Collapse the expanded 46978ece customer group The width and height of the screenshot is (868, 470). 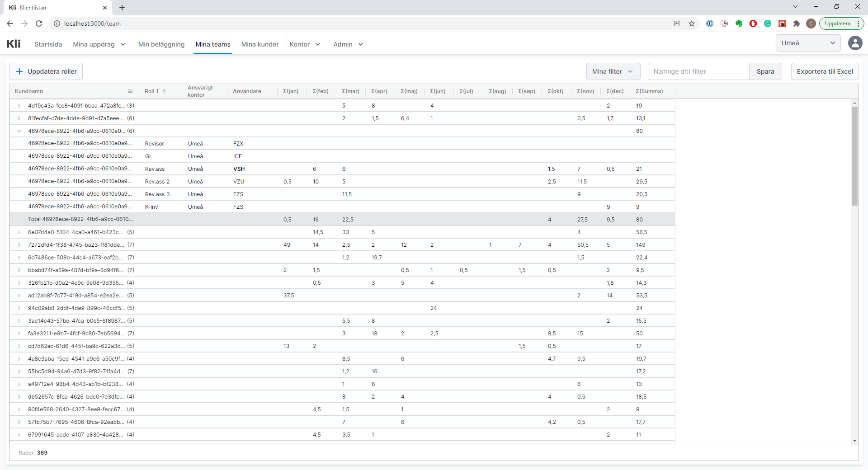click(x=19, y=131)
